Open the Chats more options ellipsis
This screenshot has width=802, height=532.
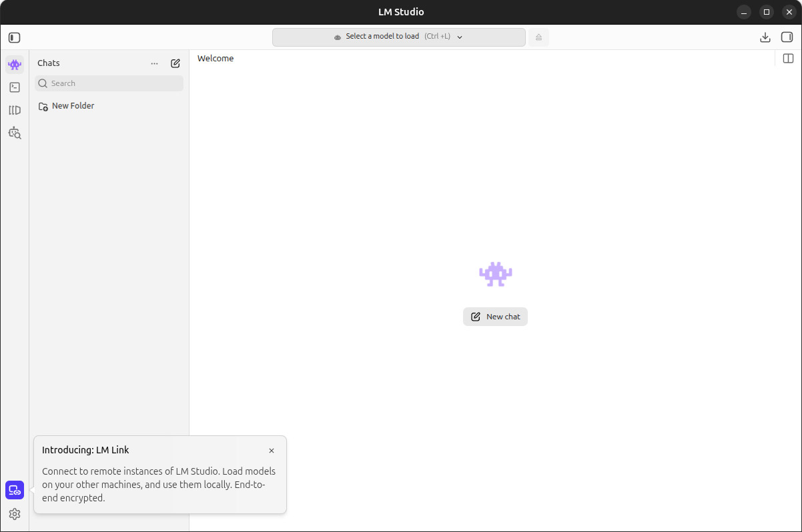[155, 63]
